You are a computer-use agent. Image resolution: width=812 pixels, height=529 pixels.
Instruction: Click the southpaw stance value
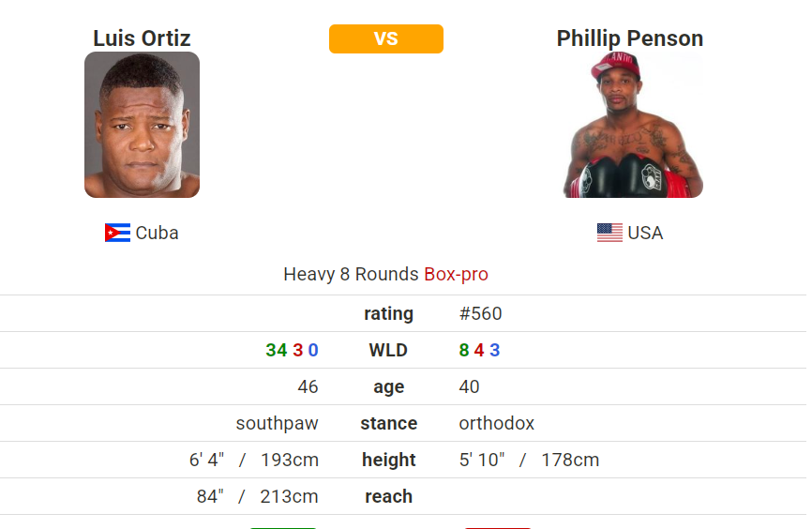pos(277,423)
